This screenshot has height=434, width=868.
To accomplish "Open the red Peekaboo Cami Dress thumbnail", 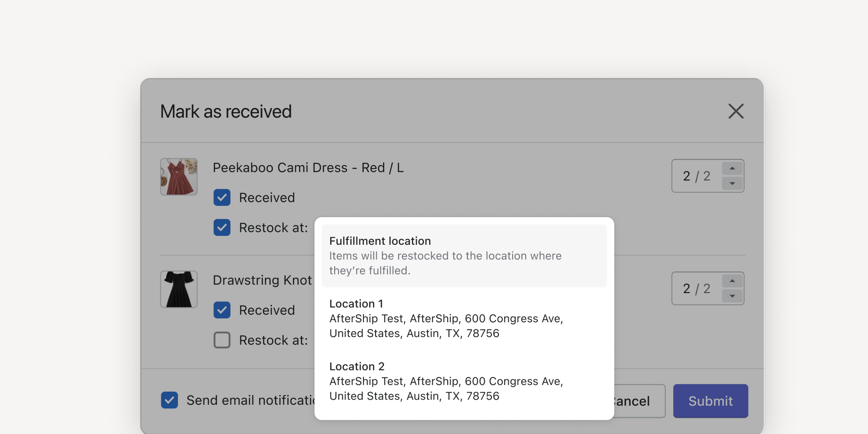I will point(179,177).
